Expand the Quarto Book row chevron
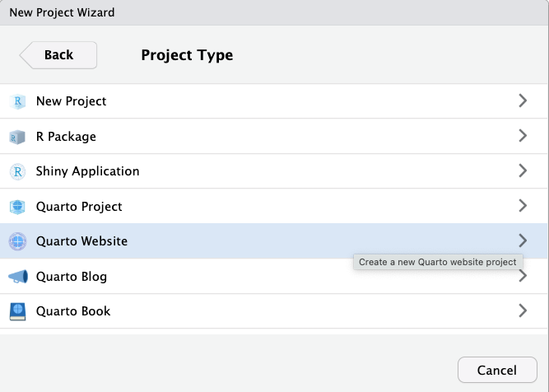This screenshot has width=549, height=392. [x=523, y=310]
